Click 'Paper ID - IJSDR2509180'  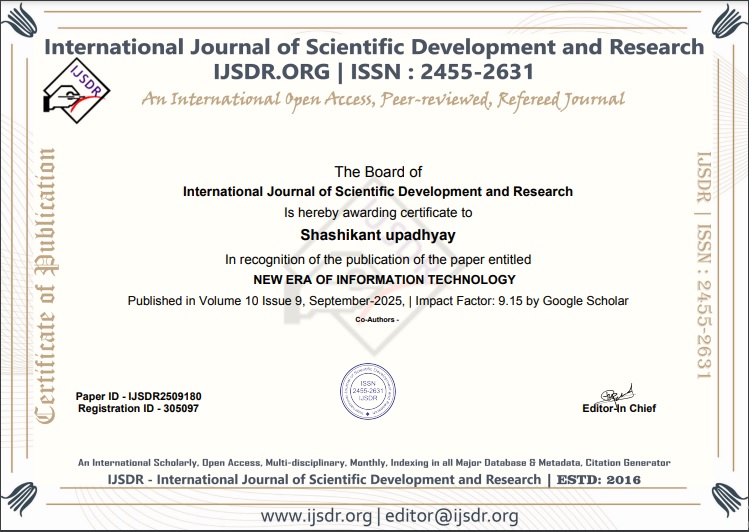point(139,396)
